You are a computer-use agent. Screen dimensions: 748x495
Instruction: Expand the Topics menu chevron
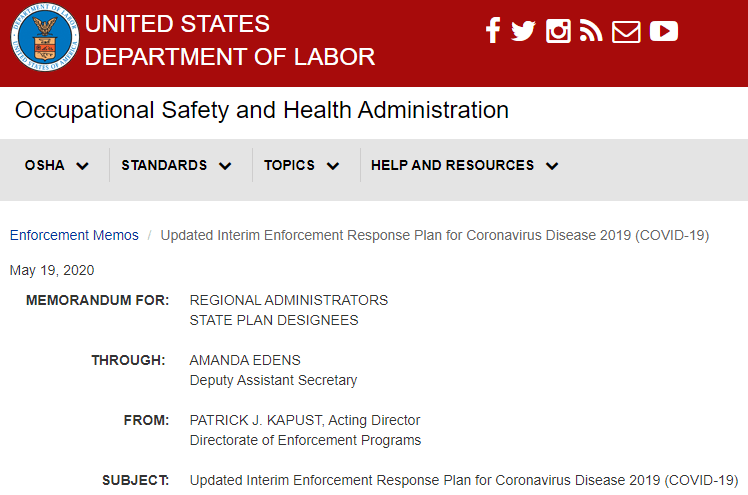coord(333,166)
